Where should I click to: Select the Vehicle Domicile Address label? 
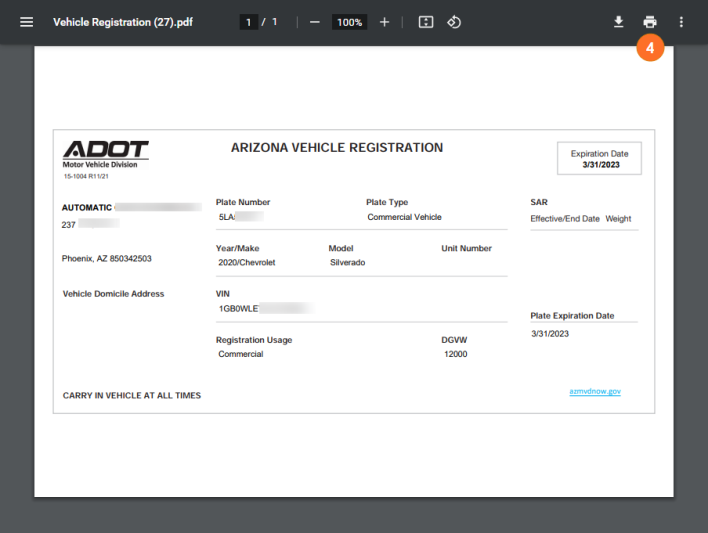(113, 294)
